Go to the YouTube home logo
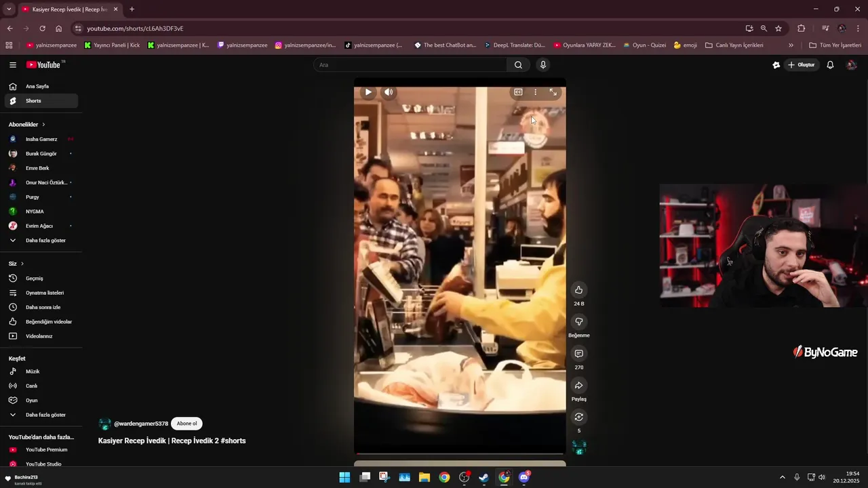Image resolution: width=868 pixels, height=488 pixels. (x=43, y=65)
